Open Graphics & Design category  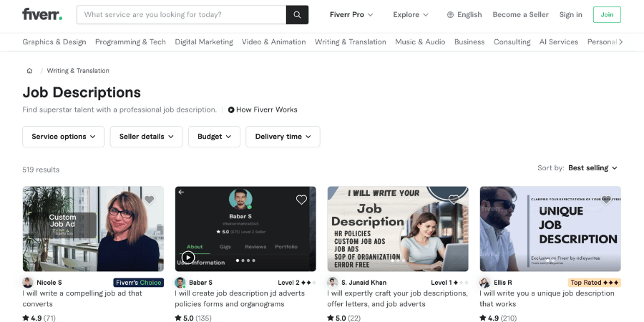point(54,42)
